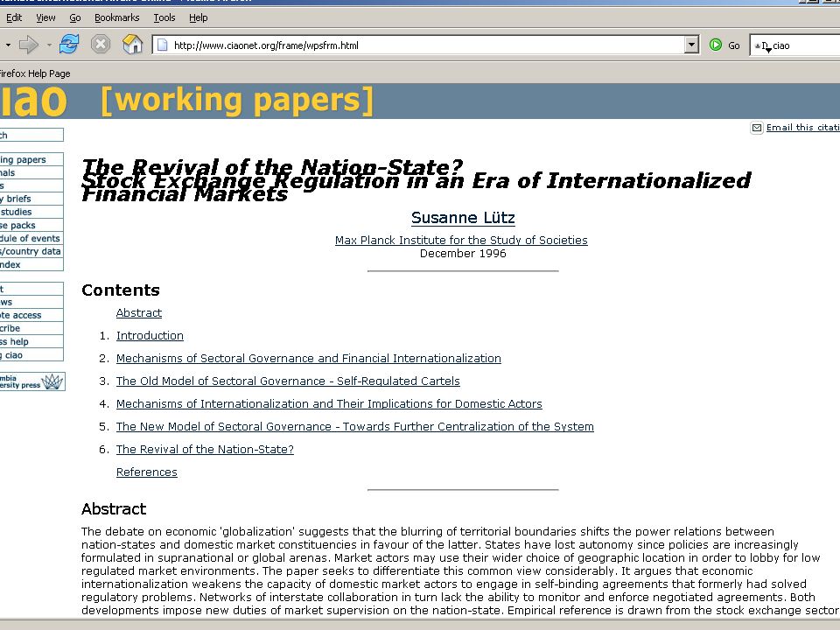This screenshot has height=630, width=840.
Task: Select the subscribe sidebar item
Action: click(x=31, y=328)
